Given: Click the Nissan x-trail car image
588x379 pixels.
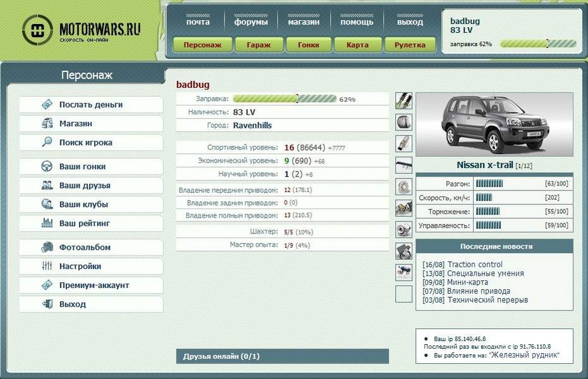Looking at the screenshot, I should [x=494, y=124].
